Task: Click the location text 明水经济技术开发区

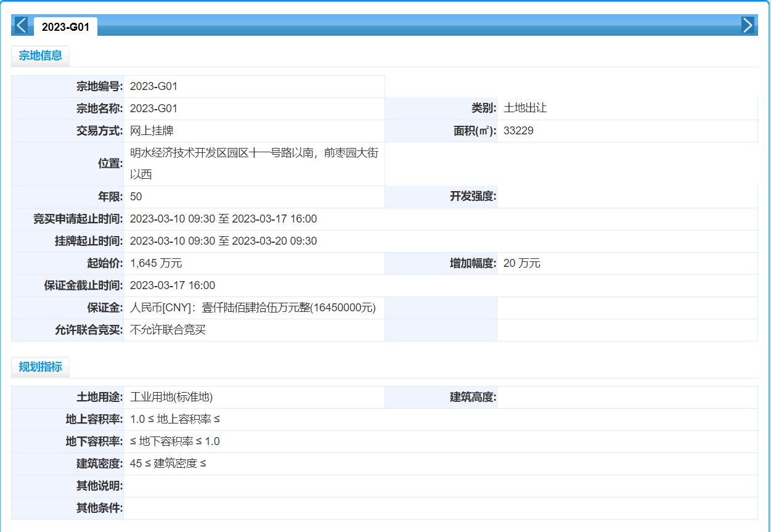Action: pos(179,153)
